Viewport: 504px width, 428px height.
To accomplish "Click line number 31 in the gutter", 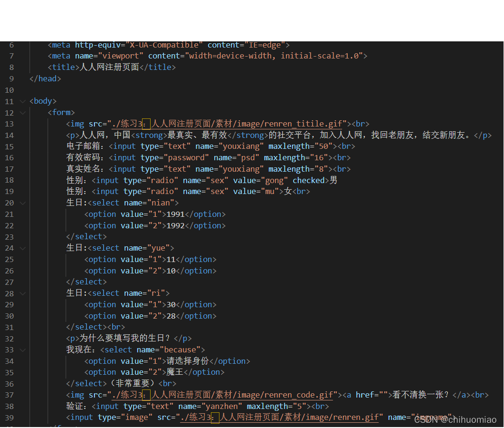I will [x=10, y=327].
